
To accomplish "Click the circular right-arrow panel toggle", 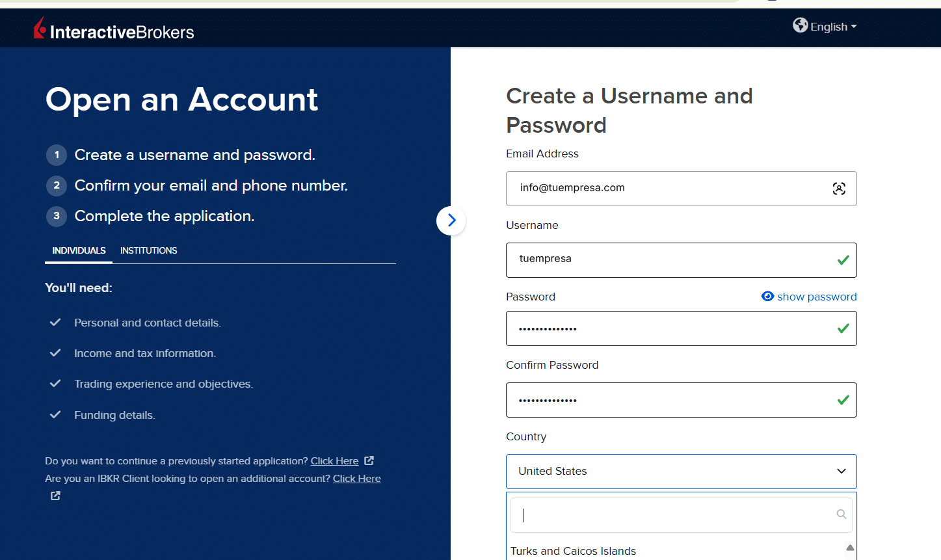I will 451,220.
